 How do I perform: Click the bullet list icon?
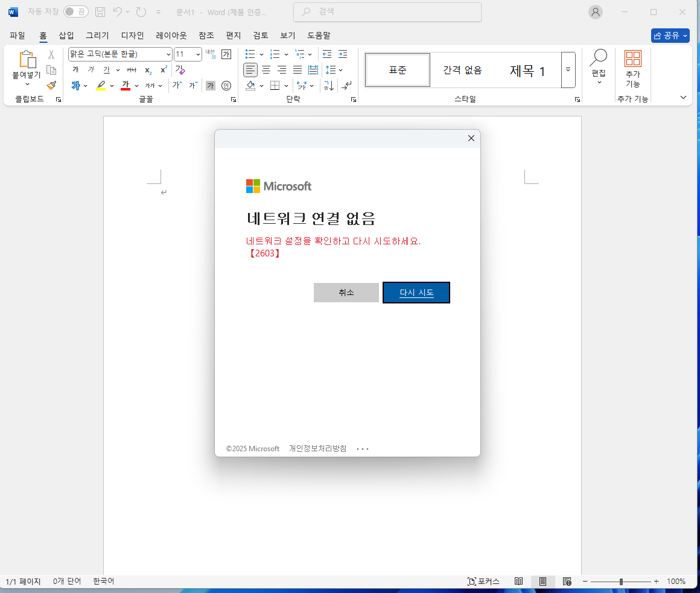[250, 54]
